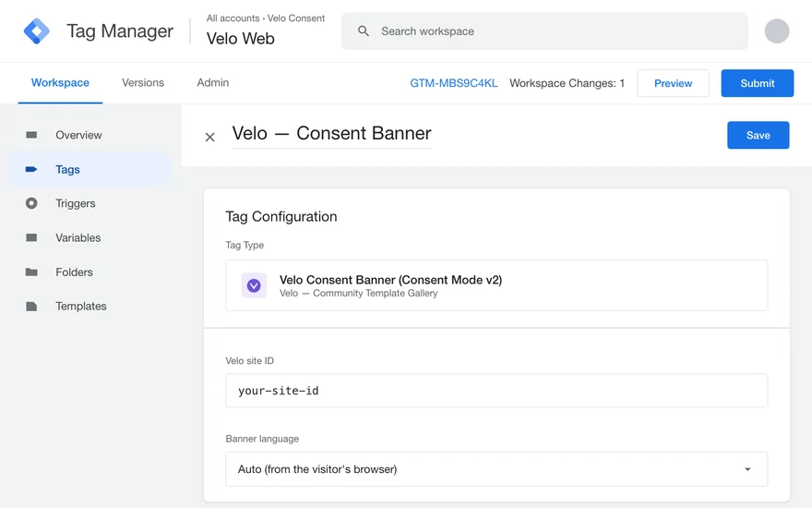Click the Tag Type label

tap(245, 245)
